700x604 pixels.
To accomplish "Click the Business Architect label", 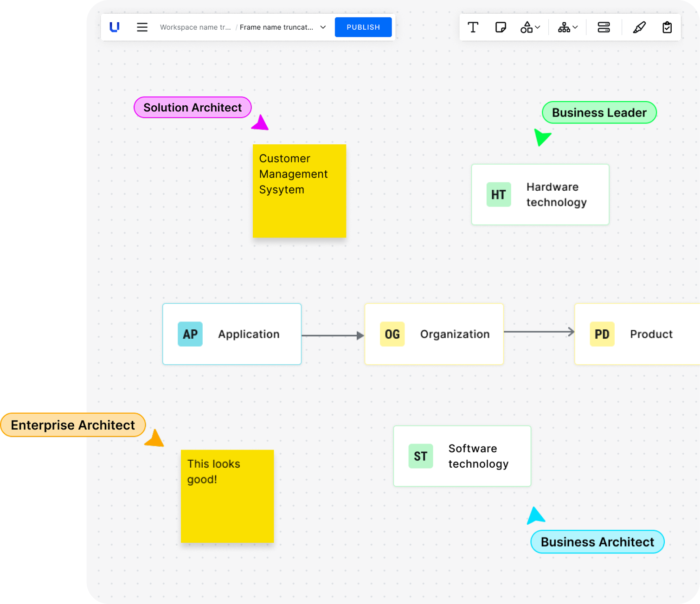I will point(597,542).
